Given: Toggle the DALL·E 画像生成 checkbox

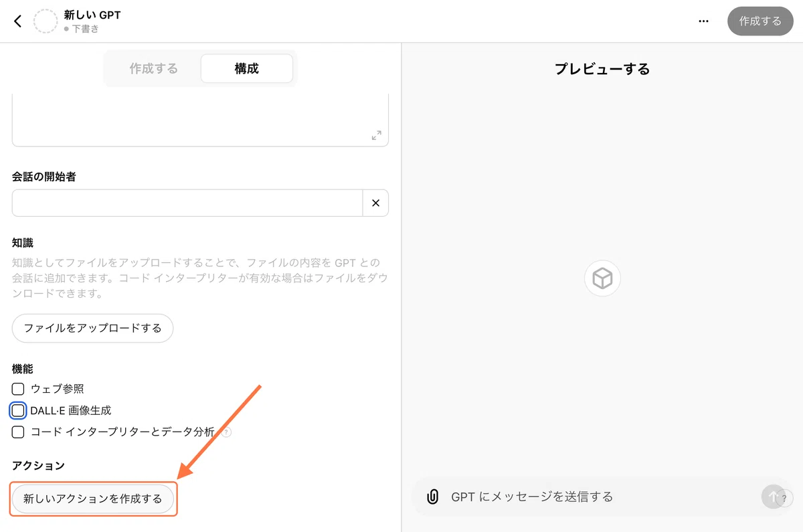Looking at the screenshot, I should coord(18,410).
